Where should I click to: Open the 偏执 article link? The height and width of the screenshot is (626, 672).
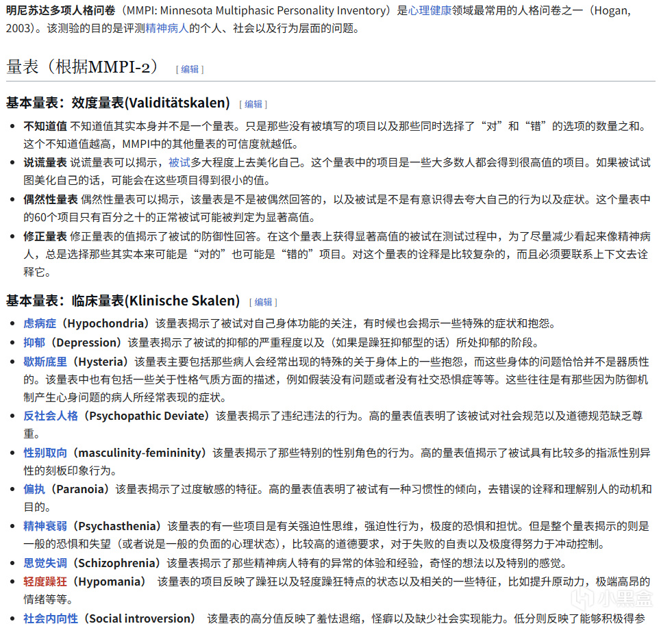34,489
